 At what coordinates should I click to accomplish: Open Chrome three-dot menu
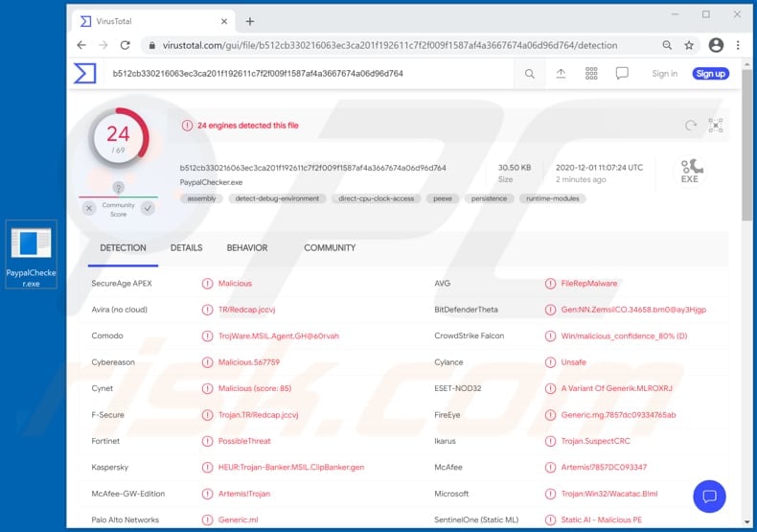738,45
